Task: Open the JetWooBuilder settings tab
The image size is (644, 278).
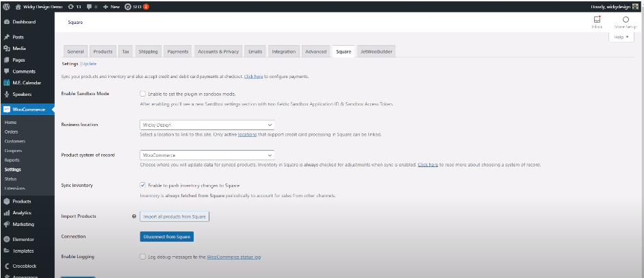Action: 376,51
